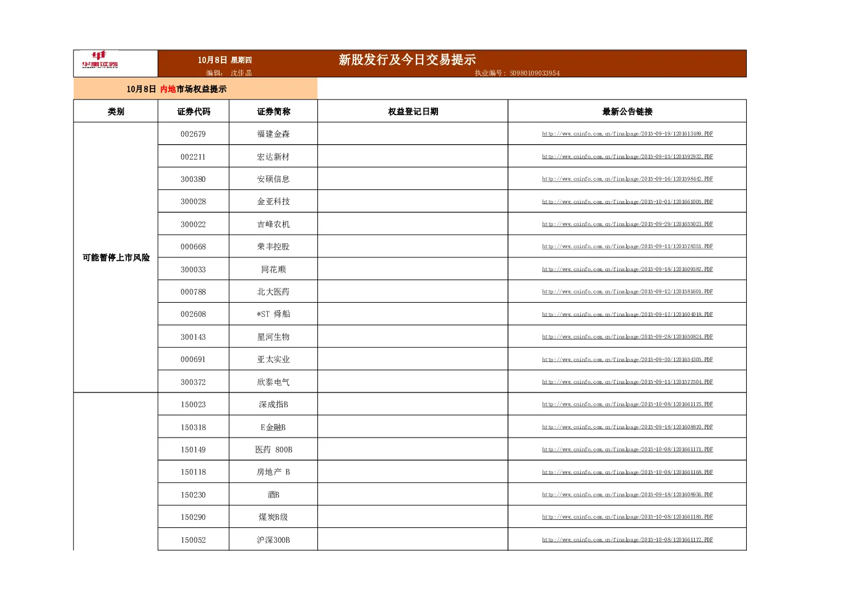The image size is (868, 614).
Task: Select the 可能暂停上市风险 category cell
Action: [x=116, y=257]
